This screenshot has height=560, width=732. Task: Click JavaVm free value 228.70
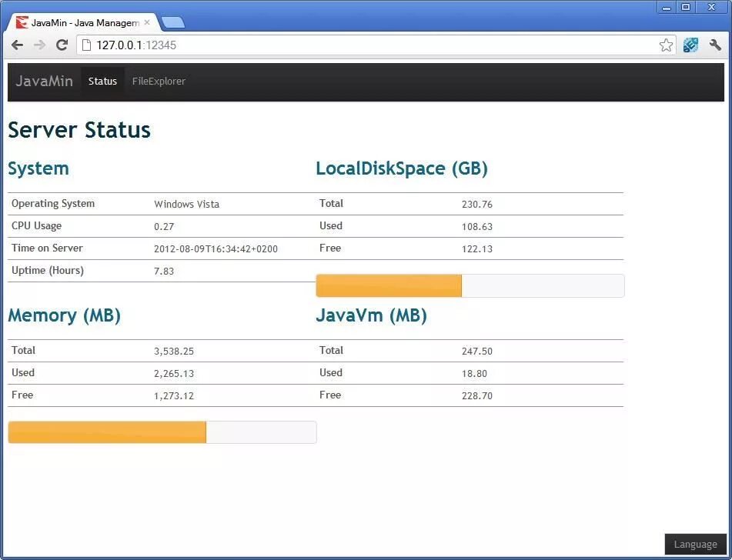(477, 396)
